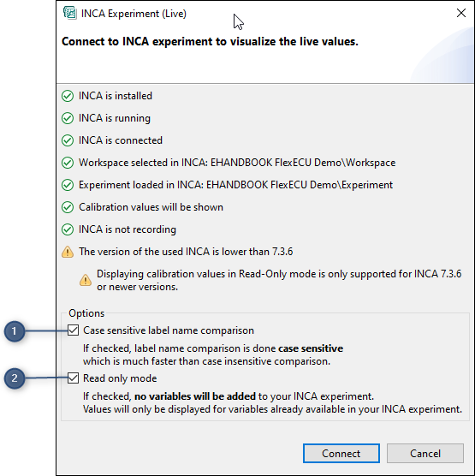
Task: Click annotation marker number 2
Action: pyautogui.click(x=15, y=378)
